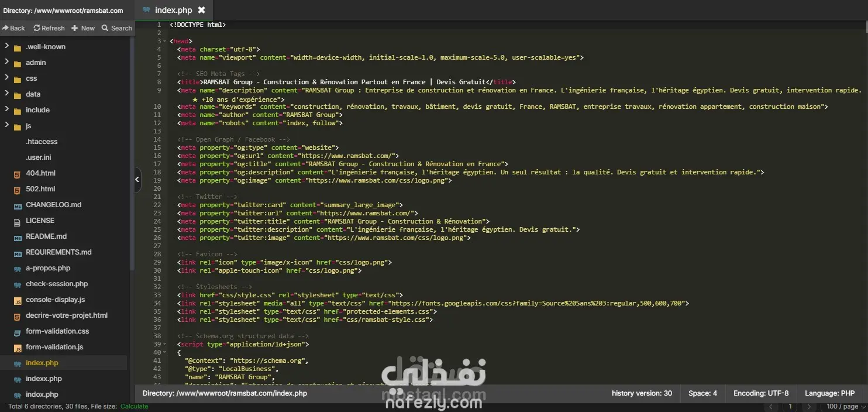Expand the data folder
868x412 pixels.
pos(6,94)
